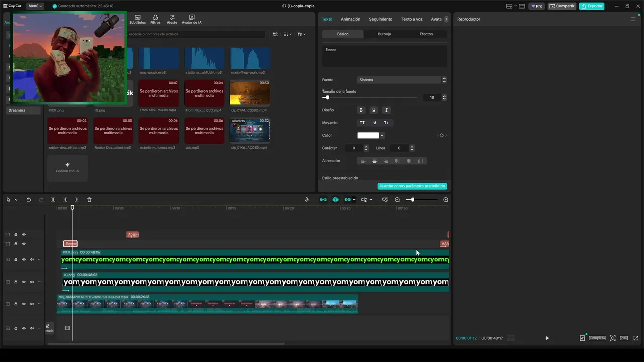This screenshot has height=362, width=644.
Task: Set text to all uppercase TT
Action: tap(362, 123)
